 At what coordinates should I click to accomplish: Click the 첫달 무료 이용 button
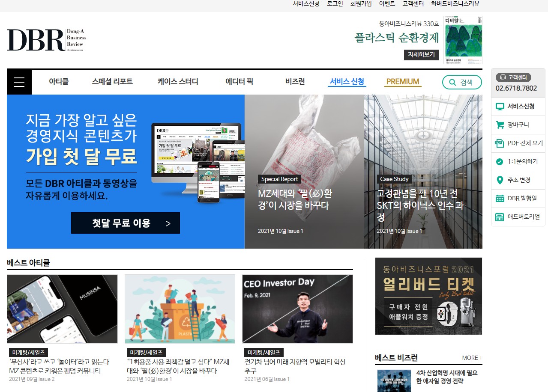[126, 223]
